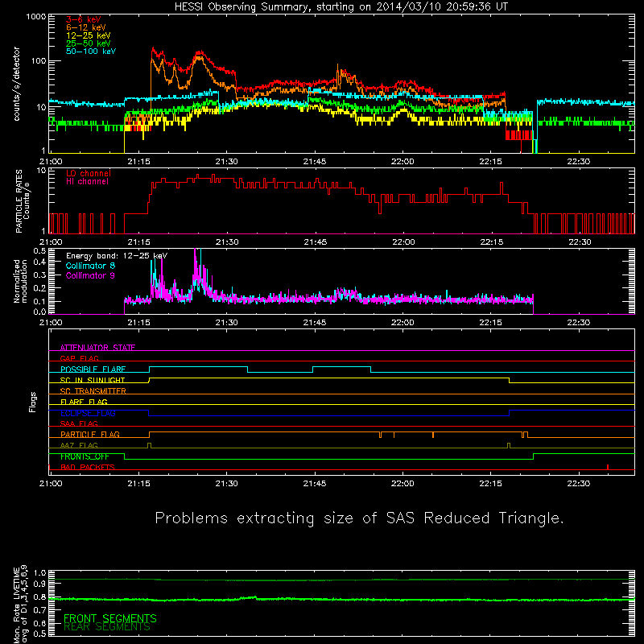The image size is (644, 644).
Task: Select '22:15' time label under flags plot
Action: pos(490,484)
